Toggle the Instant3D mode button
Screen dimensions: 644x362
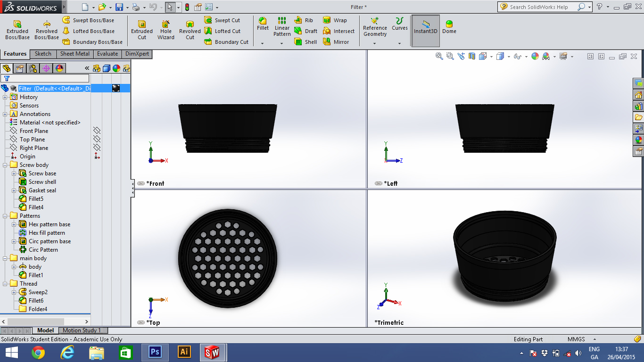click(x=426, y=27)
